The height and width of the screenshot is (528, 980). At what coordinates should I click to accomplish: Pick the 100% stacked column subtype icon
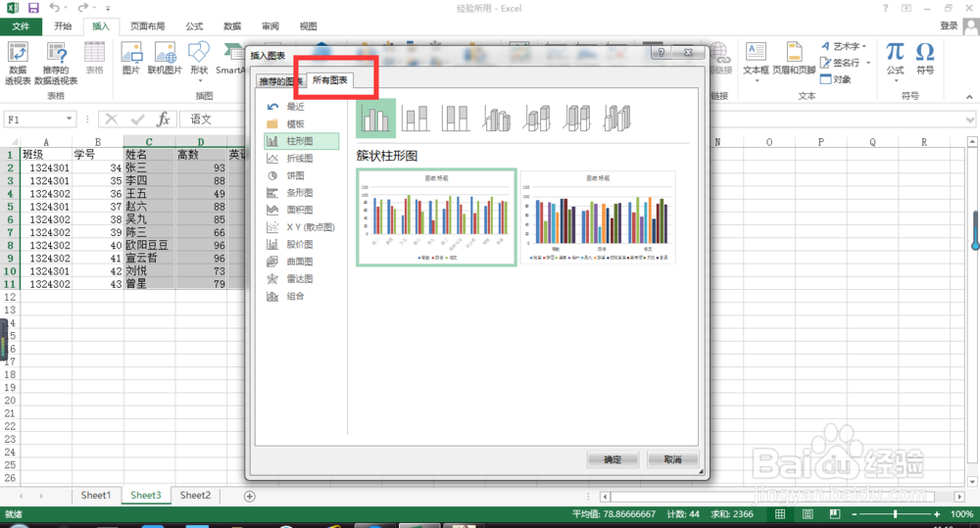pyautogui.click(x=456, y=119)
